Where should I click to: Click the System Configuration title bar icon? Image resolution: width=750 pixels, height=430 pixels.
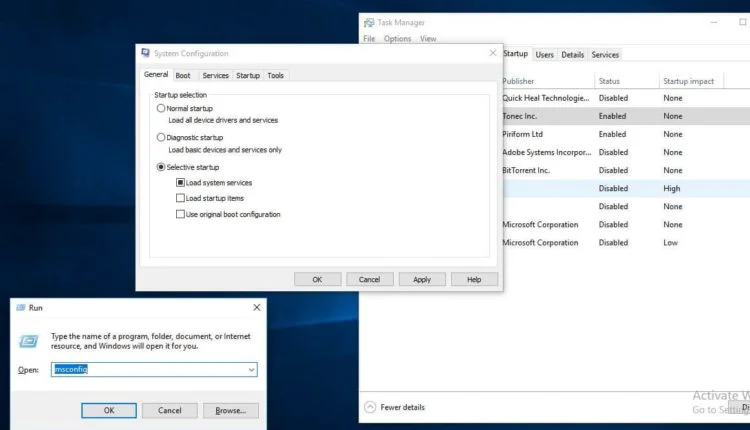(145, 53)
